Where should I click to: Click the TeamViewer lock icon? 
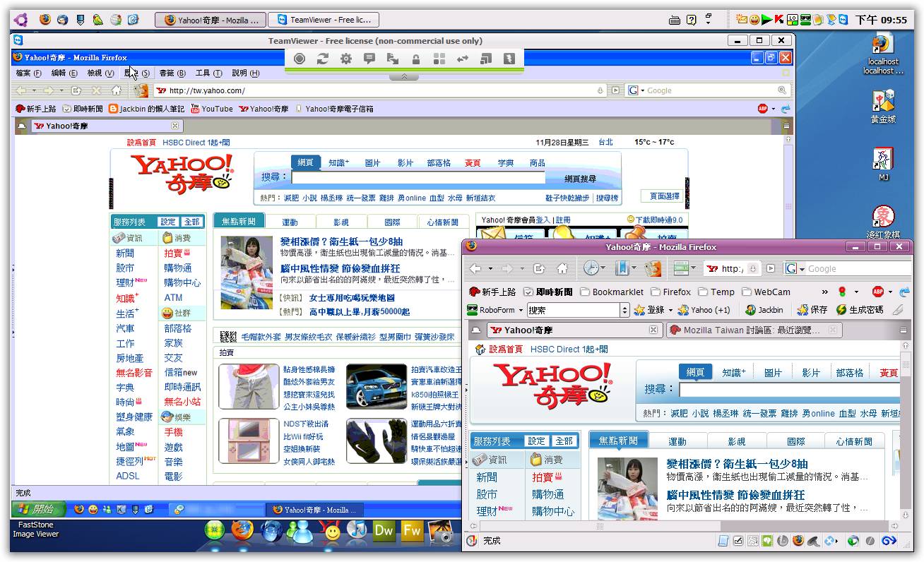416,59
